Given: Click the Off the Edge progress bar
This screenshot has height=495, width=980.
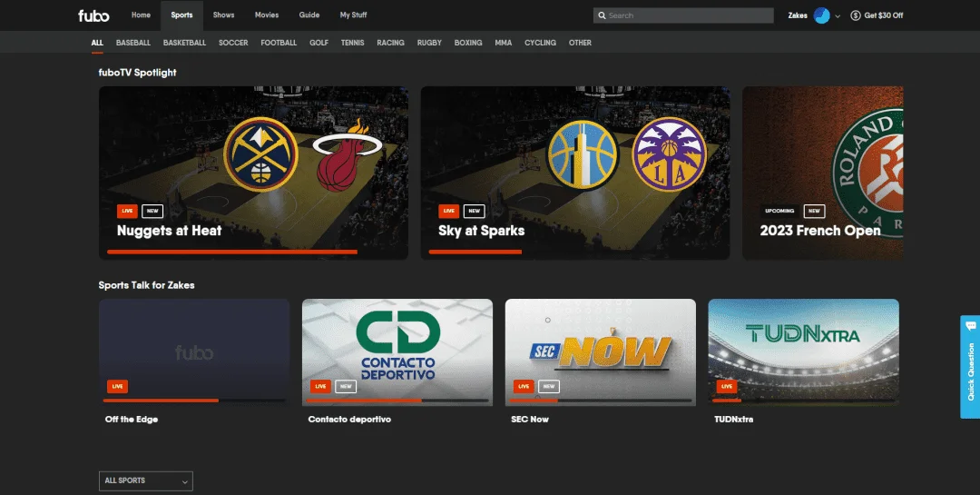Looking at the screenshot, I should point(194,400).
